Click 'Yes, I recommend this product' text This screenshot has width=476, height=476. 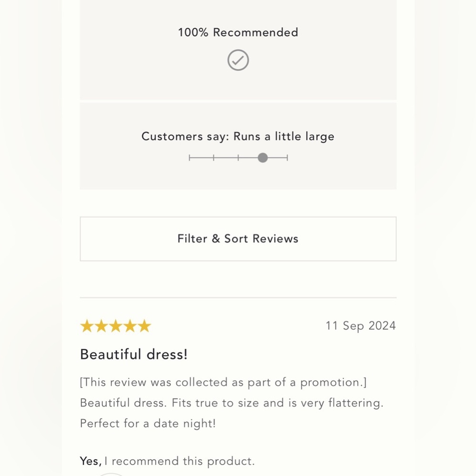point(167,461)
